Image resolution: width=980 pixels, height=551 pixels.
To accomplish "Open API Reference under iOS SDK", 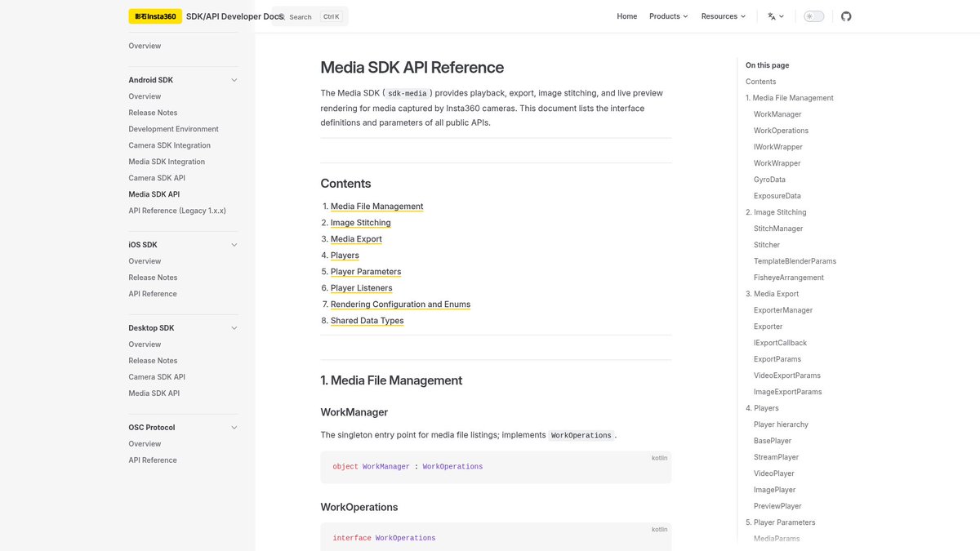I will (x=153, y=294).
